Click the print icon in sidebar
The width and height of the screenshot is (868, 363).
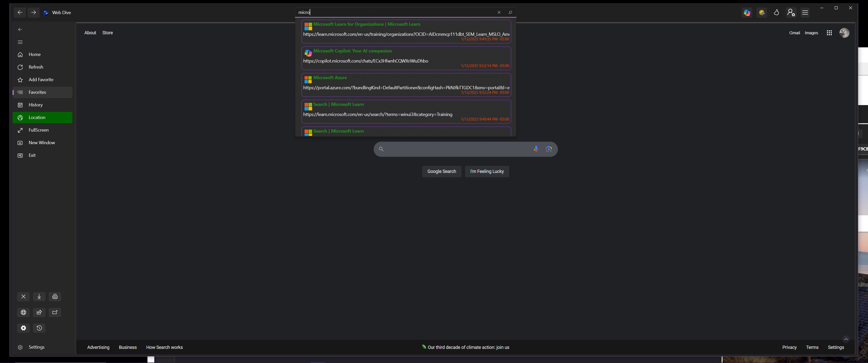pos(55,296)
